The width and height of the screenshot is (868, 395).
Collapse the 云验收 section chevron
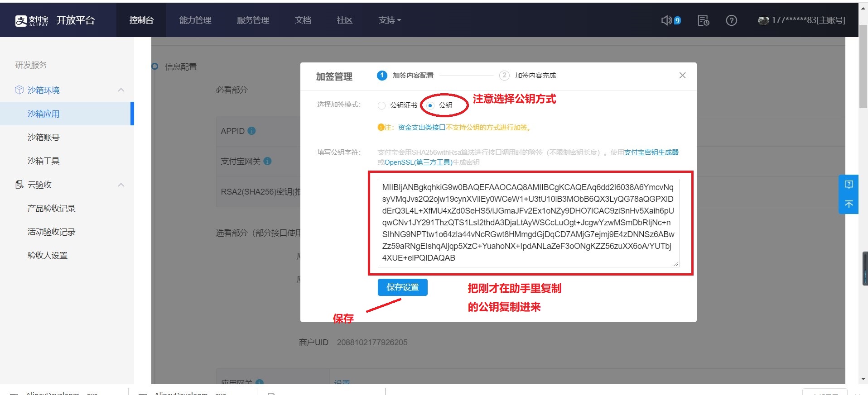pos(121,185)
